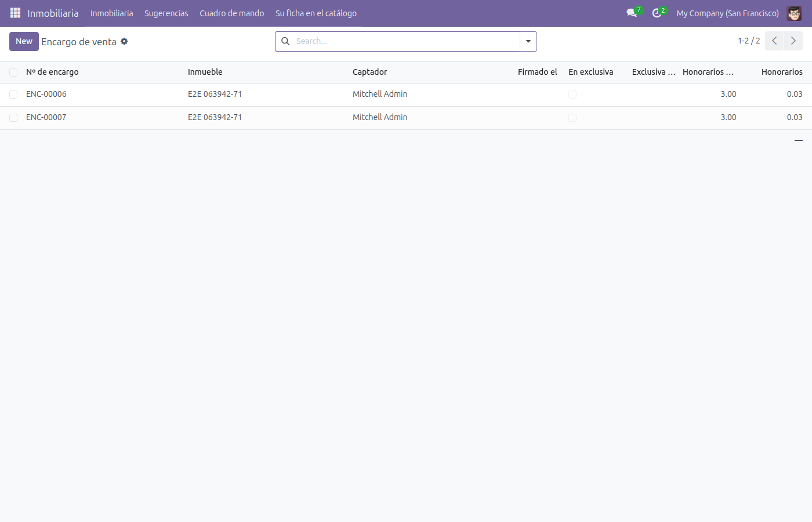Open optional columns settings icon

(x=799, y=140)
